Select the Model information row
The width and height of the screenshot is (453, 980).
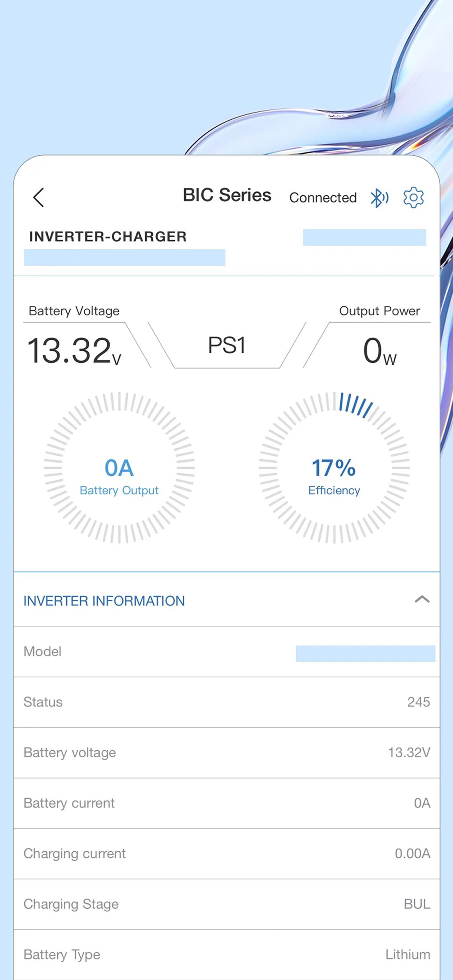tap(226, 652)
